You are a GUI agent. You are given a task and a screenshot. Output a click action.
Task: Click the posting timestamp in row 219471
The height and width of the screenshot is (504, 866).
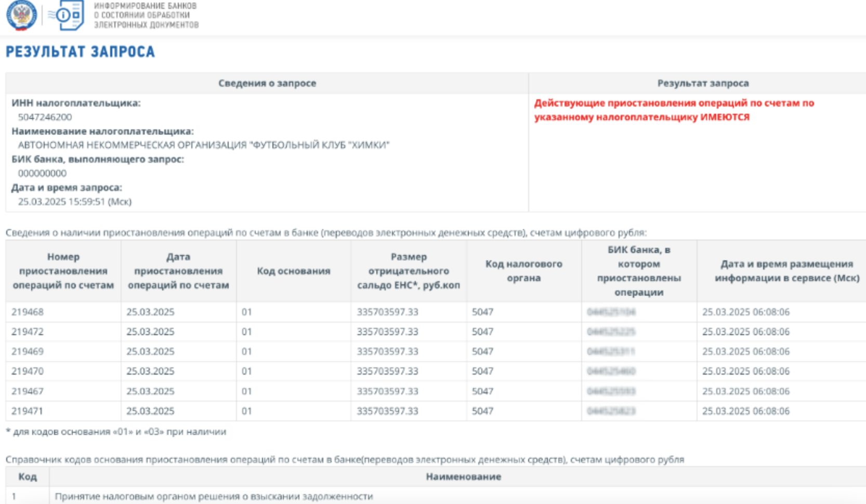(x=746, y=411)
